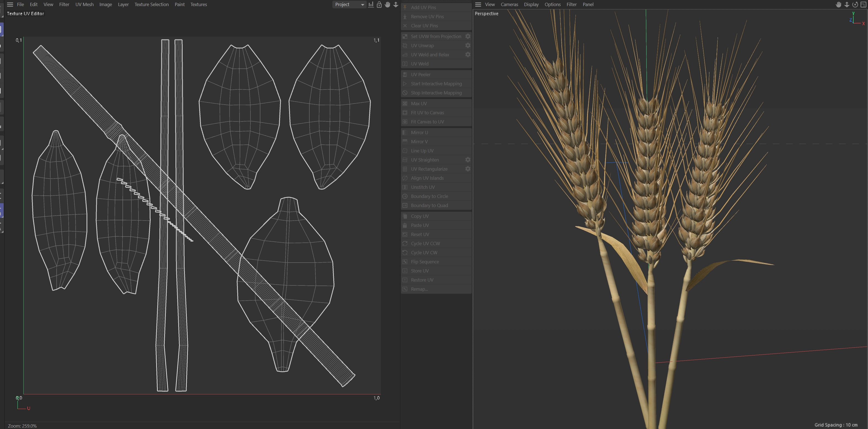This screenshot has height=429, width=868.
Task: Click the Add UV Pins pin icon
Action: click(405, 7)
